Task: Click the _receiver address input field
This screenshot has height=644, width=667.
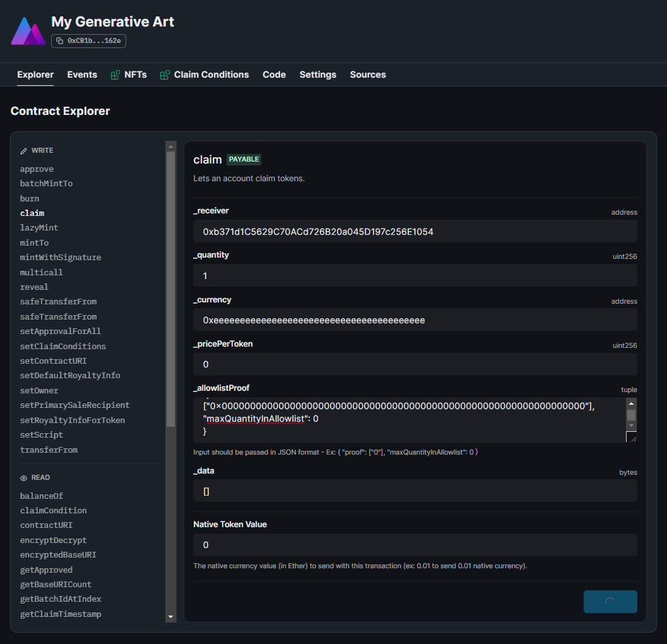Action: pyautogui.click(x=415, y=232)
